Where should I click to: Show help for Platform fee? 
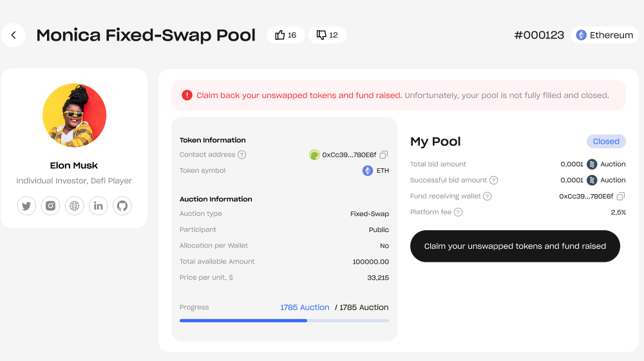[459, 212]
